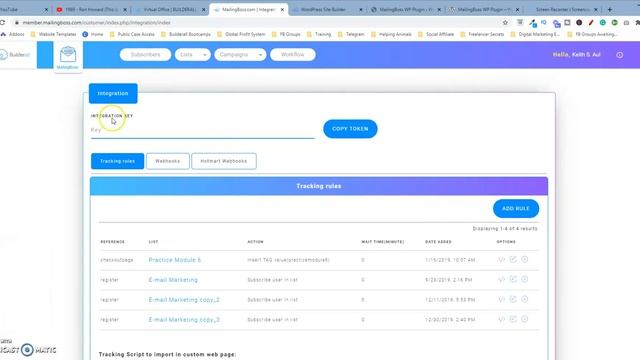Click code icon for E-mail Marketing copy_2
Image resolution: width=640 pixels, height=360 pixels.
pyautogui.click(x=502, y=300)
